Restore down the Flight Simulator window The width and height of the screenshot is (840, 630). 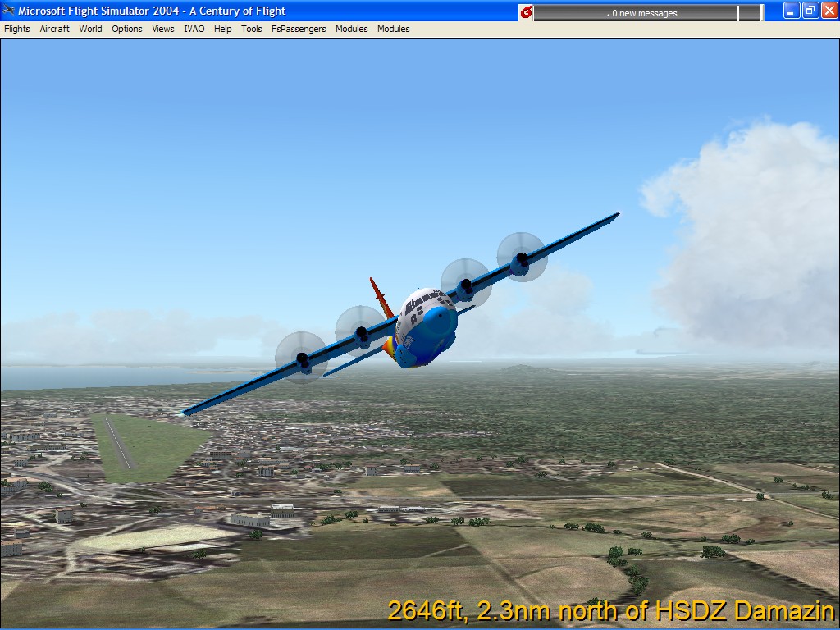click(x=810, y=11)
